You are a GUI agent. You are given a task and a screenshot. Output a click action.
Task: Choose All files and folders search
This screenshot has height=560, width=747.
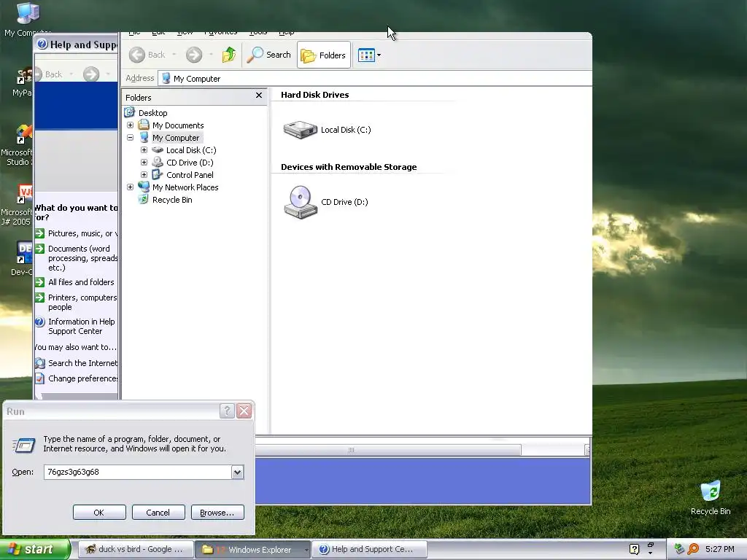click(81, 282)
